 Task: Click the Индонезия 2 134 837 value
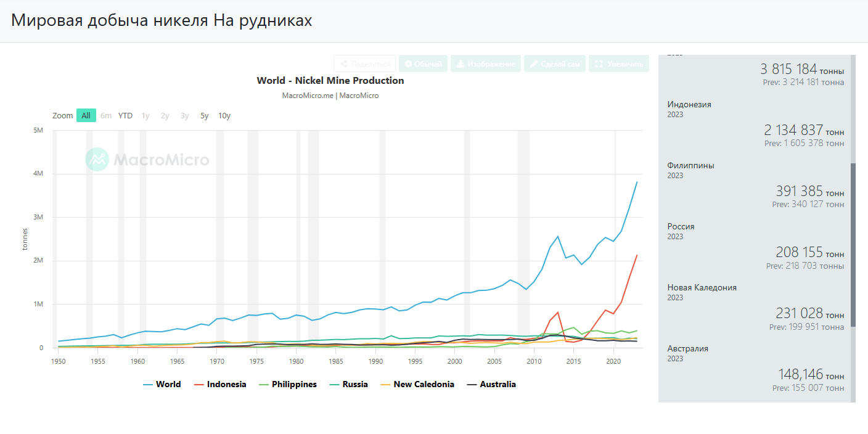793,130
